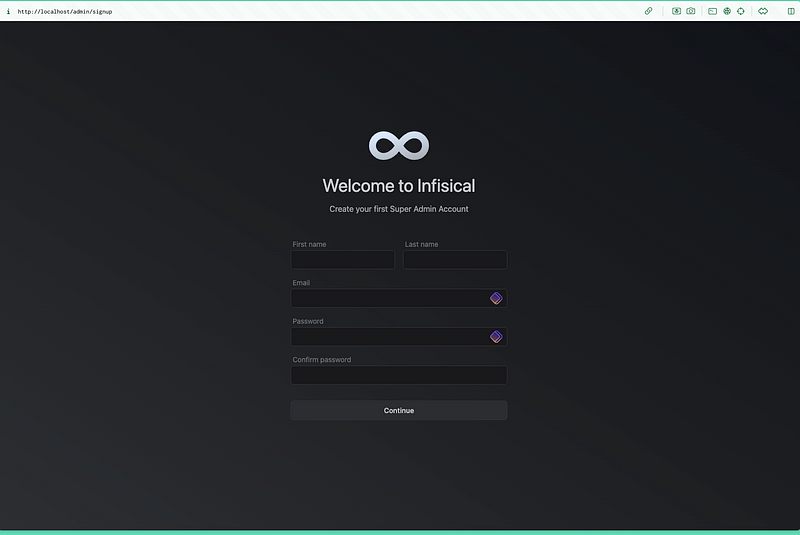
Task: Click the crosshair target icon
Action: [x=741, y=11]
